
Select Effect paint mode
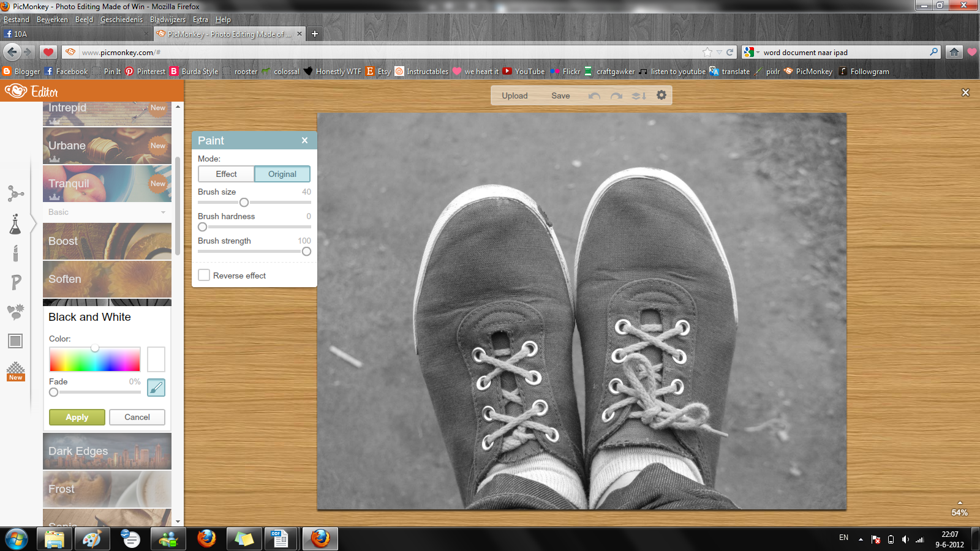(x=226, y=174)
